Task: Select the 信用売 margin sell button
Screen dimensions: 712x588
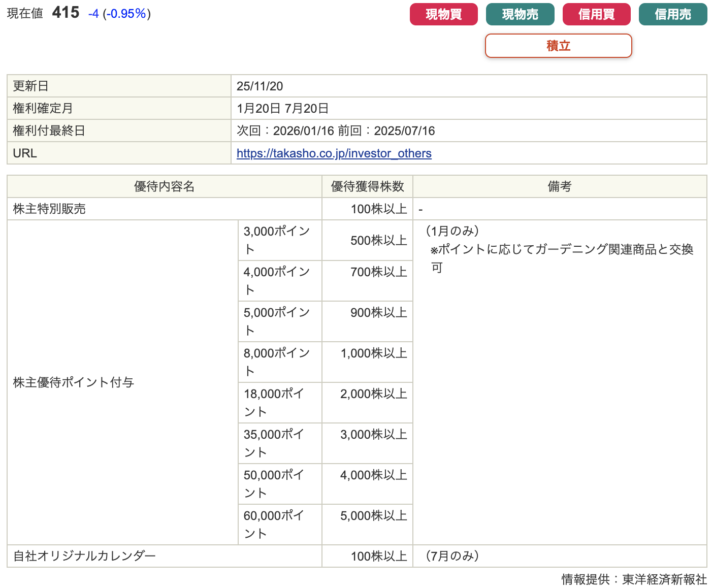Action: click(672, 14)
